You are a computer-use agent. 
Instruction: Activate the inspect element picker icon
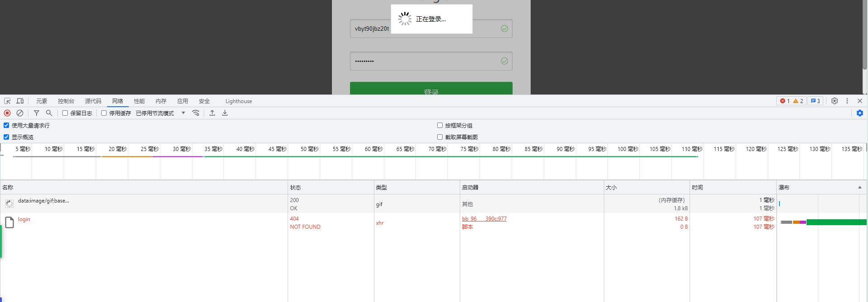[x=7, y=101]
